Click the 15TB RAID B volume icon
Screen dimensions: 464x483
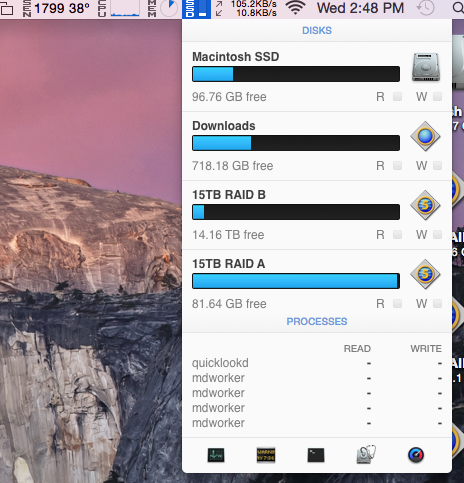(x=425, y=205)
